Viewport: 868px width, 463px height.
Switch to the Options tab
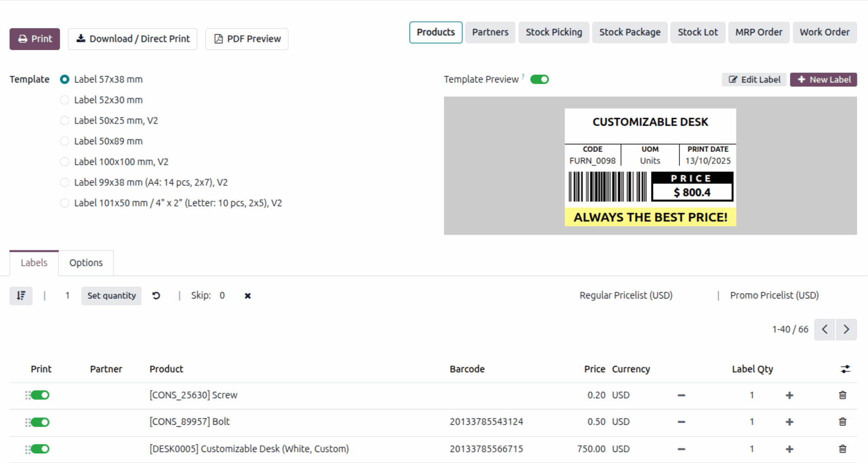[86, 263]
